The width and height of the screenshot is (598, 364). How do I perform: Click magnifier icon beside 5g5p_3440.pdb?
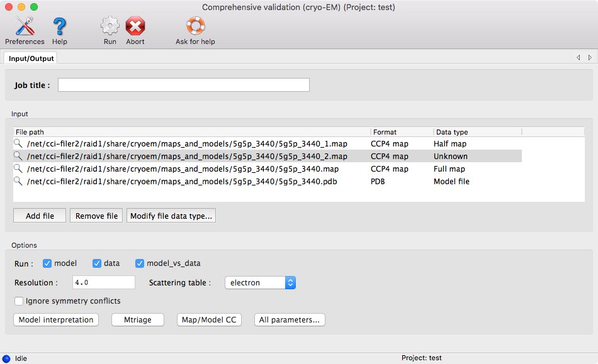coord(18,182)
